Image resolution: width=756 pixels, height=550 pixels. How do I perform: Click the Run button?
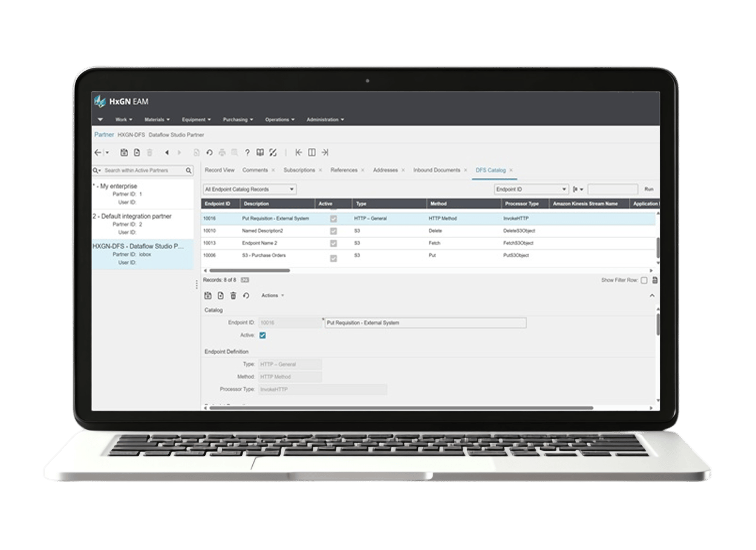[650, 188]
